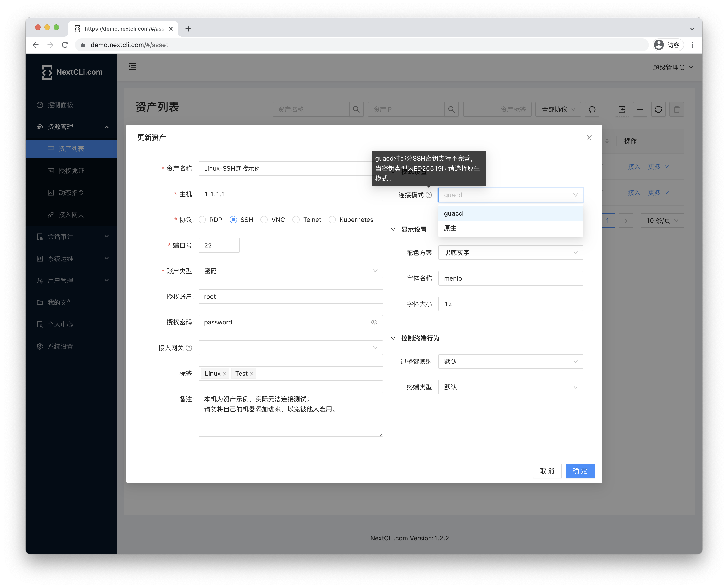Open the 接入网关 dropdown
The height and width of the screenshot is (588, 728).
tap(291, 348)
